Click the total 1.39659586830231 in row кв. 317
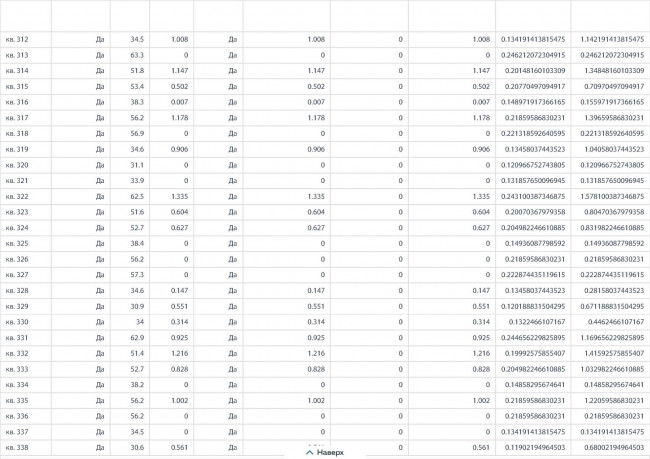Screen dimensions: 650x459 [x=614, y=118]
